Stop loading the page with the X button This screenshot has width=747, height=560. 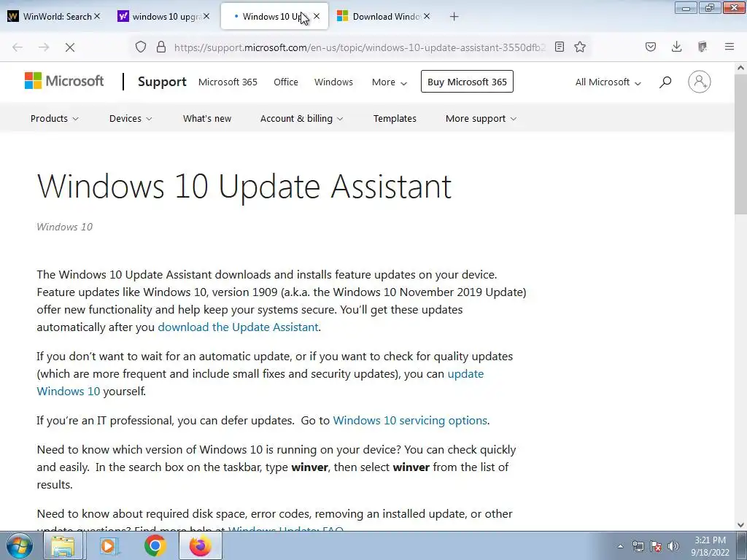[70, 47]
